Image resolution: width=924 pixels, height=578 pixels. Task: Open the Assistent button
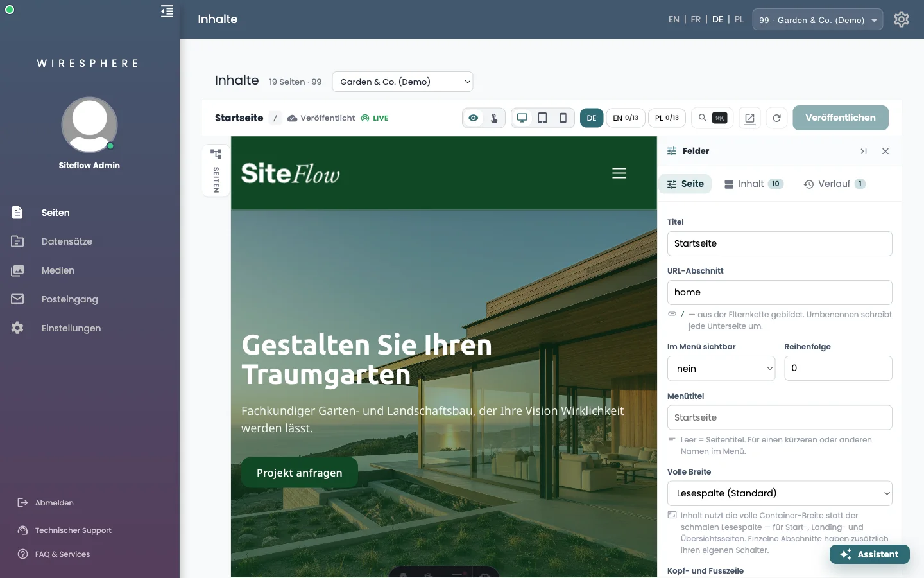point(869,554)
